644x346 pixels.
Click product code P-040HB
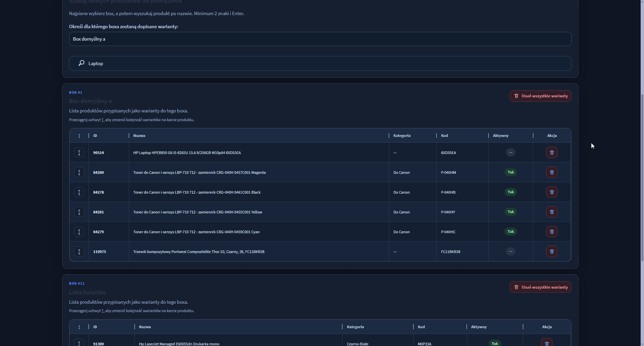448,192
